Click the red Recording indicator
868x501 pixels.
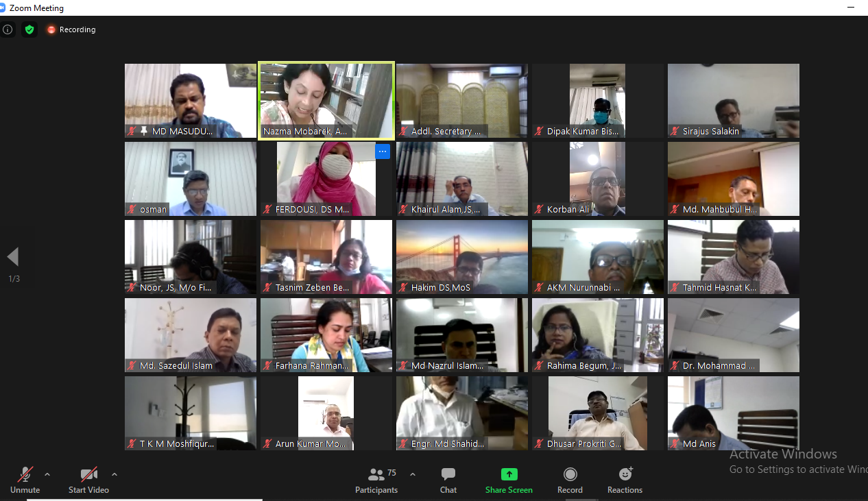coord(71,29)
